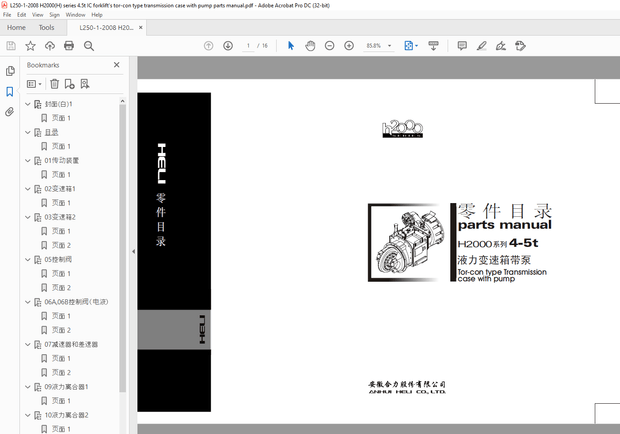620x434 pixels.
Task: Add a comment with speech bubble icon
Action: [462, 46]
